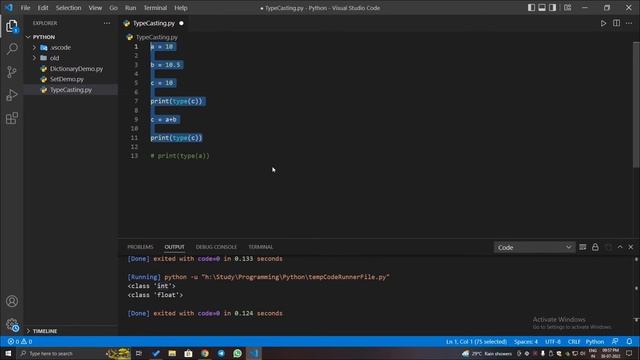Toggle output auto-scroll lock

(x=595, y=247)
